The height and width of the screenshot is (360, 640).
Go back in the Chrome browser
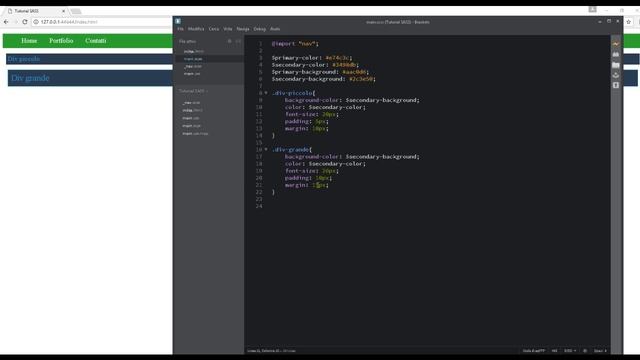[6, 22]
